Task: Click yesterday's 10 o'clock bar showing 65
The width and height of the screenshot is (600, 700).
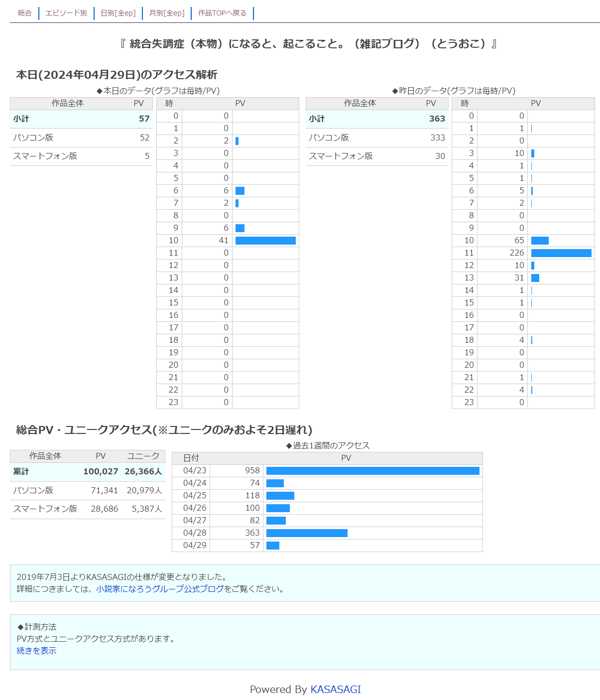Action: [x=540, y=241]
